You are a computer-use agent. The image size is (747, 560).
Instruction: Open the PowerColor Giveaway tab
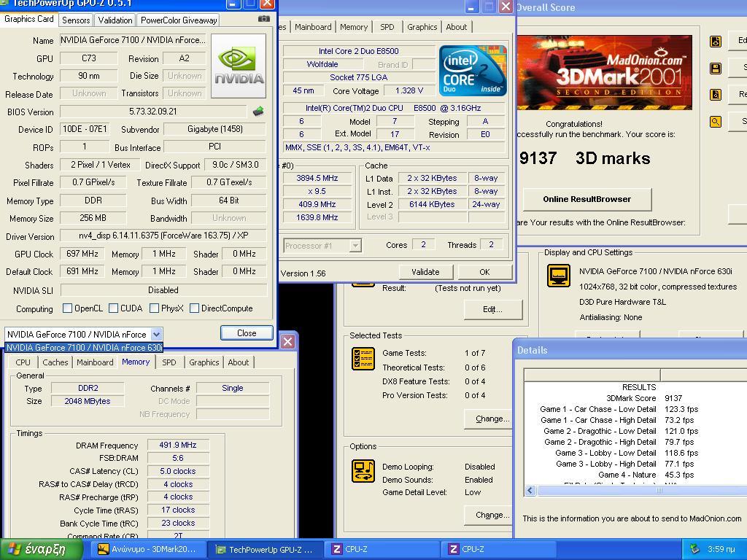179,20
